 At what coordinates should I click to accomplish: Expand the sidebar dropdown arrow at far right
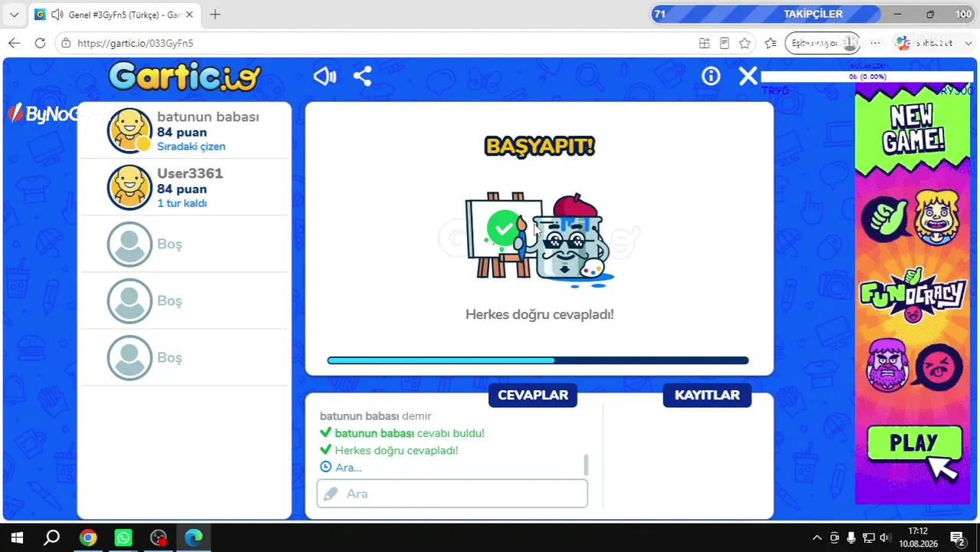pos(968,43)
